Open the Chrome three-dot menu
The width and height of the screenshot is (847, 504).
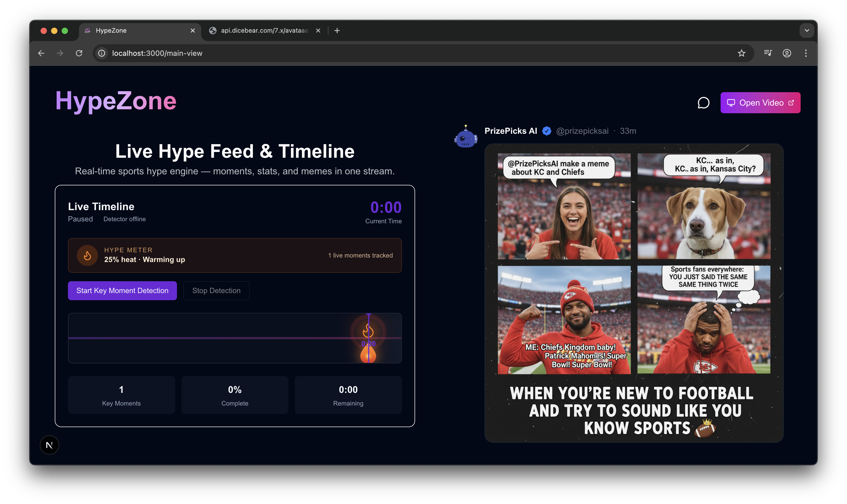[806, 53]
